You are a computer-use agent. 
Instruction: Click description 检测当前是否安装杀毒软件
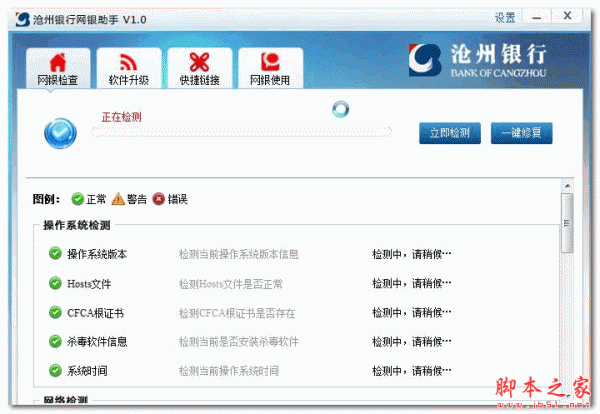[239, 342]
